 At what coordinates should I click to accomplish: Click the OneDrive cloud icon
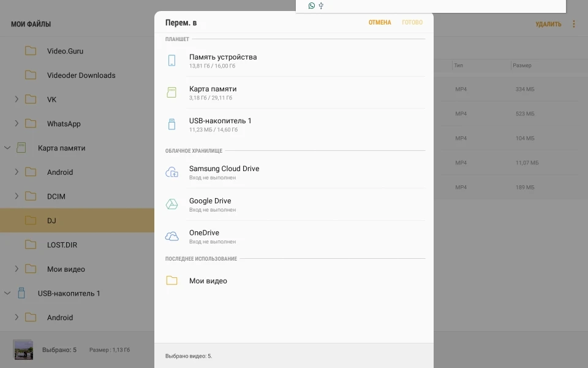(171, 236)
